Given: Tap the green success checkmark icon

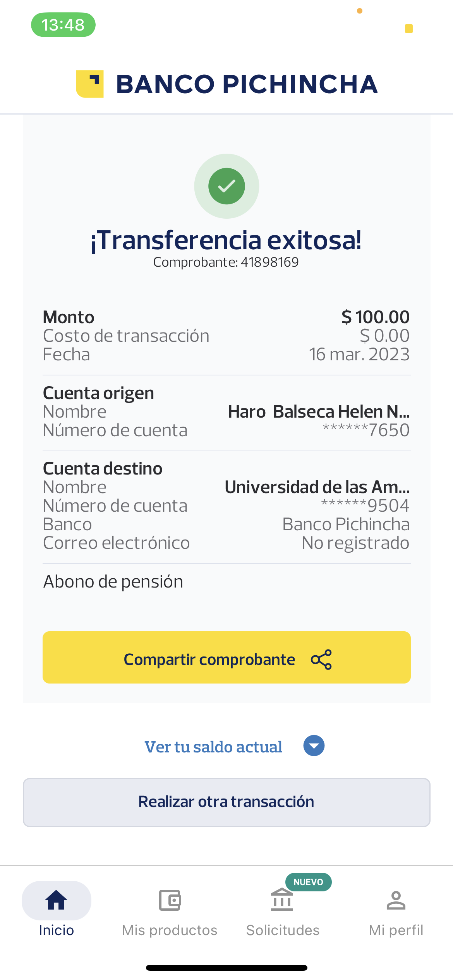Looking at the screenshot, I should [x=226, y=186].
